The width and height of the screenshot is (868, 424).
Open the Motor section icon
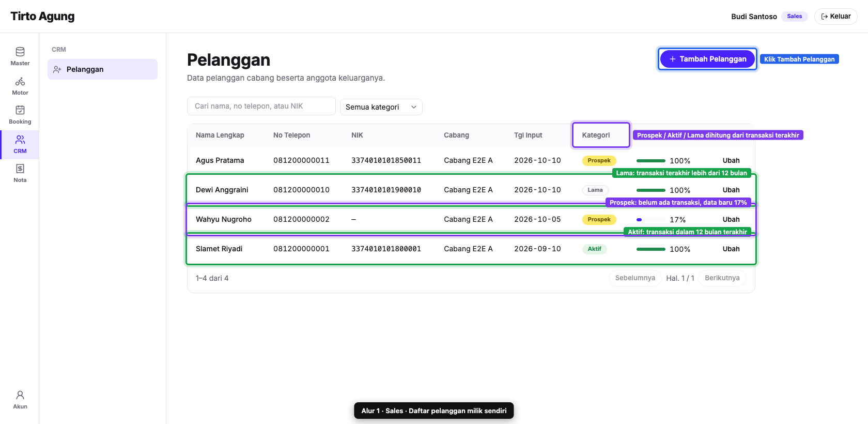click(20, 81)
